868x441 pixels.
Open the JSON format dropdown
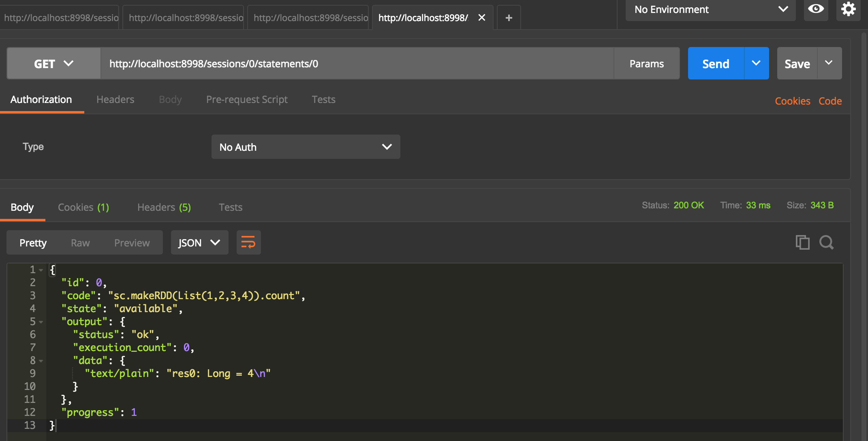[x=199, y=242]
